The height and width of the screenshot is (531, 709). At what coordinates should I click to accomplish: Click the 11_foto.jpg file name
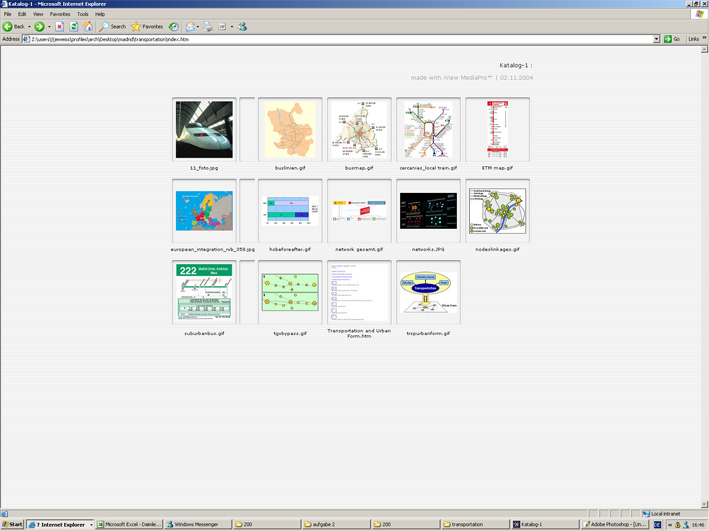[x=204, y=168]
